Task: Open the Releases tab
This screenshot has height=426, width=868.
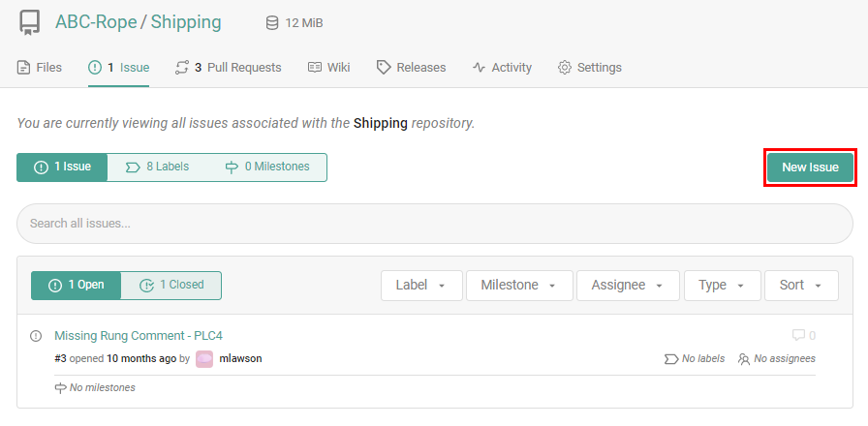Action: click(x=411, y=68)
